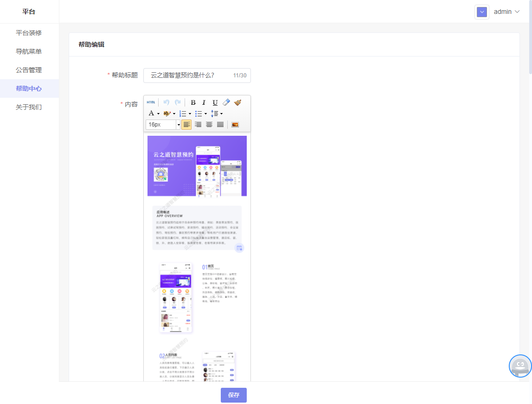
Task: Click the 01 首页 phone mockup image
Action: click(176, 298)
